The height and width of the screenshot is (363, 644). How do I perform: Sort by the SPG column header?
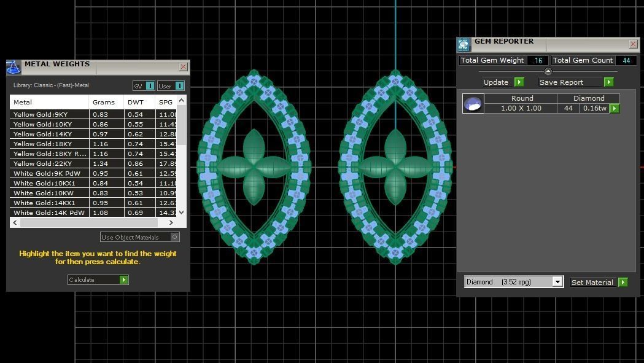(x=166, y=103)
